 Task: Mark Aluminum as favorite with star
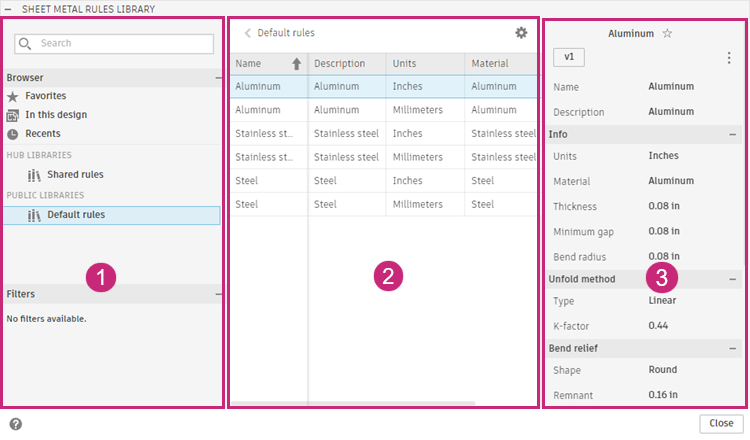(667, 33)
